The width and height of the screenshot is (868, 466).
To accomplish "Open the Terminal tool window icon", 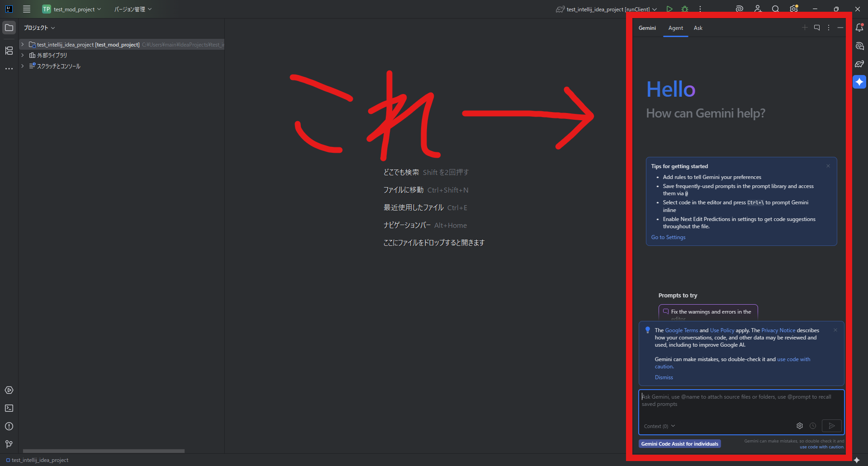I will (9, 408).
